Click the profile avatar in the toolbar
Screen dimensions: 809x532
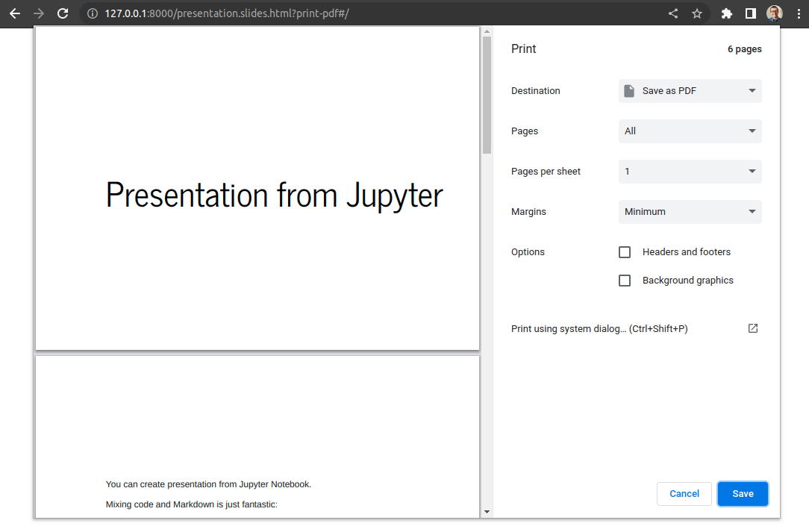coord(774,13)
